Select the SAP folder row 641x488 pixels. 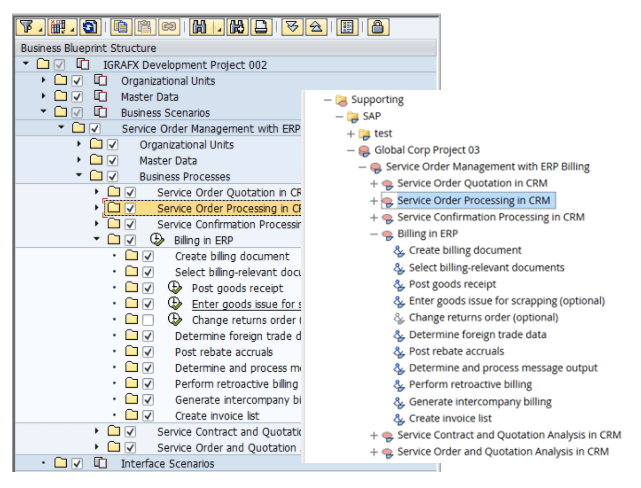tap(372, 116)
